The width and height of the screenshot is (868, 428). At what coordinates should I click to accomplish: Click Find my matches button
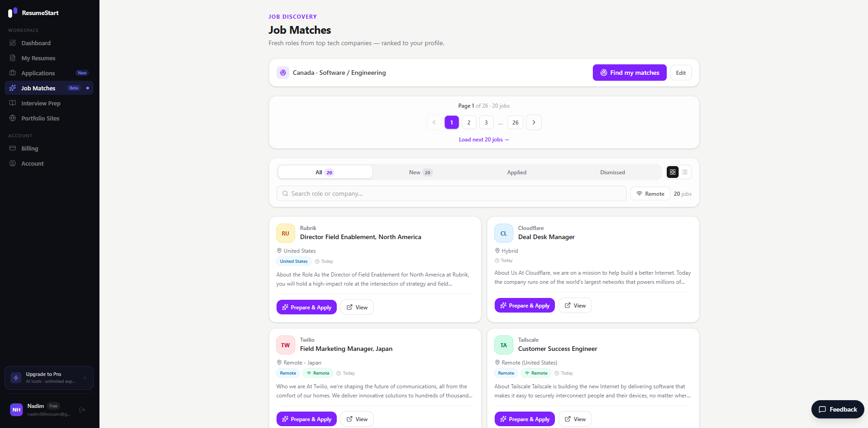click(x=629, y=73)
